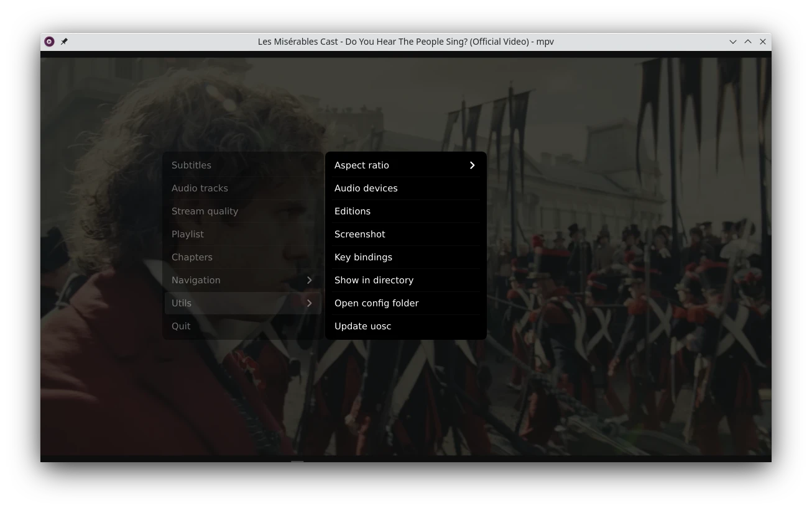Expand the Aspect ratio submenu chevron
Image resolution: width=812 pixels, height=510 pixels.
point(472,165)
